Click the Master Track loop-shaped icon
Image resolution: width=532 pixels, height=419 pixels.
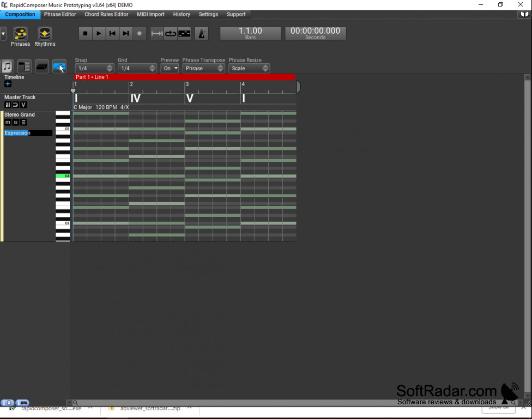coord(15,105)
